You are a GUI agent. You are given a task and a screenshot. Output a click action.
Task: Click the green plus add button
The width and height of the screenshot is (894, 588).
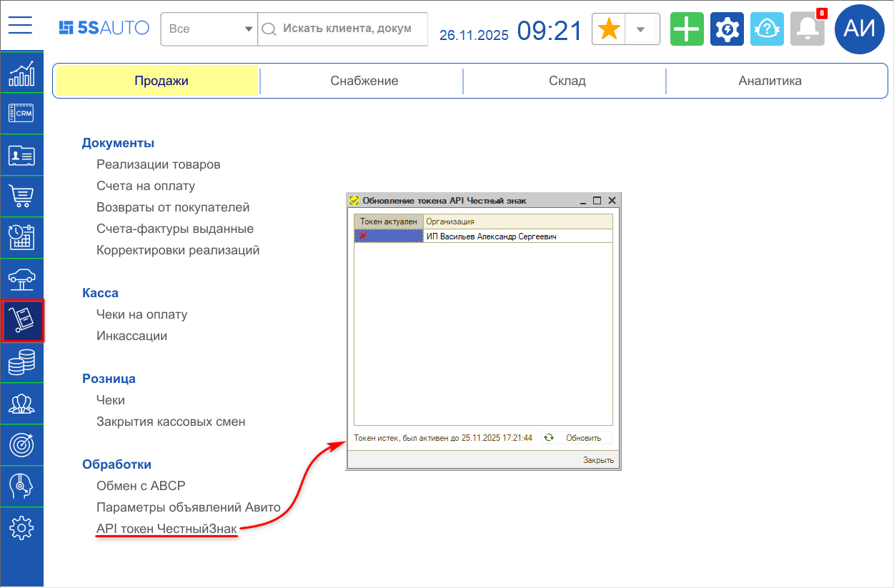(x=687, y=29)
